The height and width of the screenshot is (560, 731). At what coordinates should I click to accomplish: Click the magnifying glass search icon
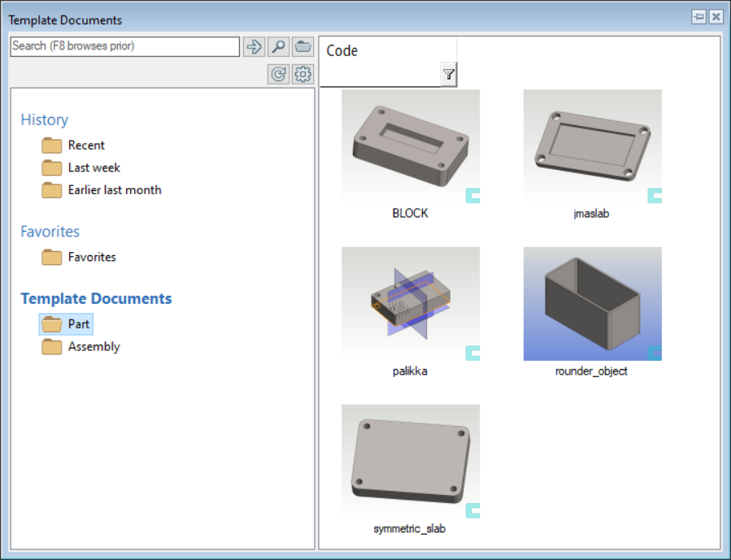279,47
